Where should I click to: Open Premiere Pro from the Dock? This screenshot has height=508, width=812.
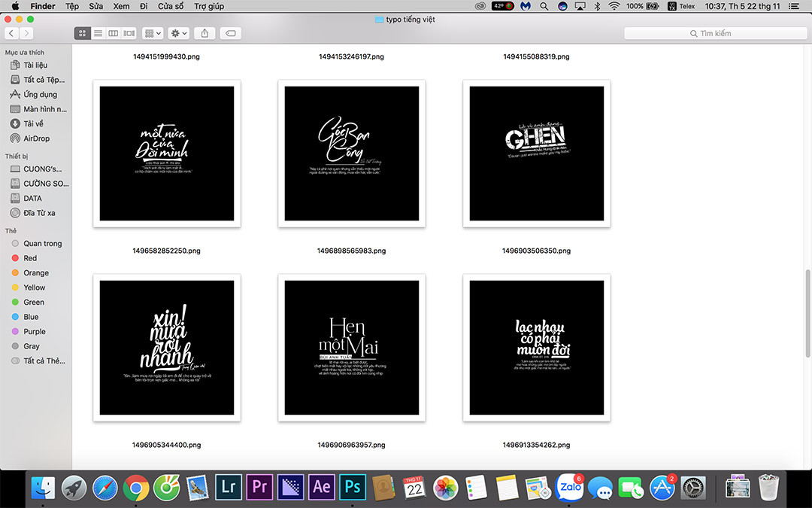pyautogui.click(x=259, y=487)
